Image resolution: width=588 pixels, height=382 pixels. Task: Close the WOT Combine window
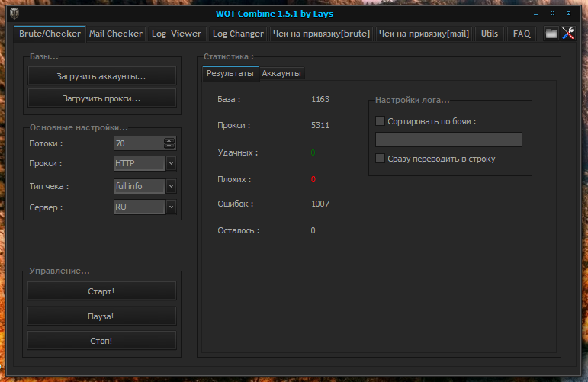point(568,14)
